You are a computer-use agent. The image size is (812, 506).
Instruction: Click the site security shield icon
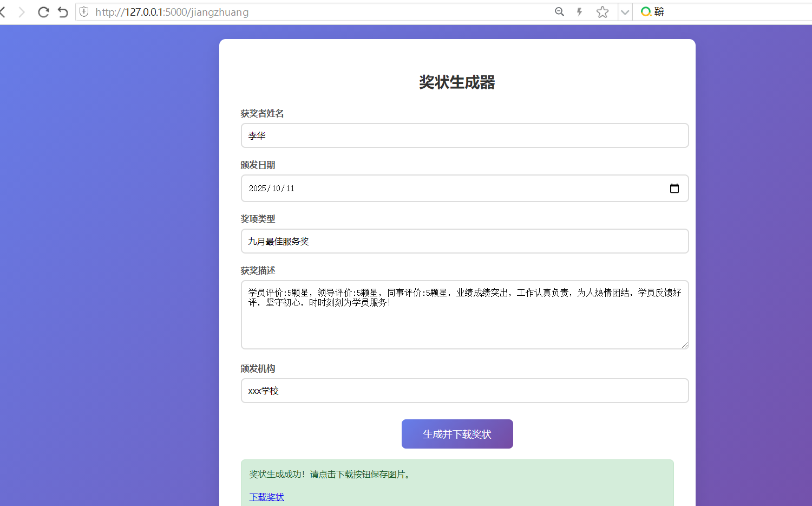click(x=84, y=12)
